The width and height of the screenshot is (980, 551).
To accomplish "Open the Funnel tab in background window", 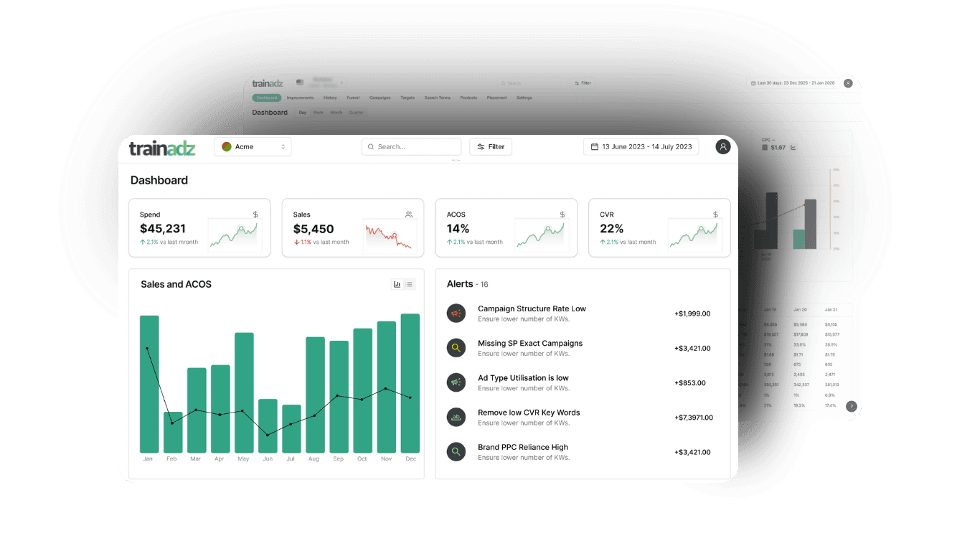I will [353, 98].
